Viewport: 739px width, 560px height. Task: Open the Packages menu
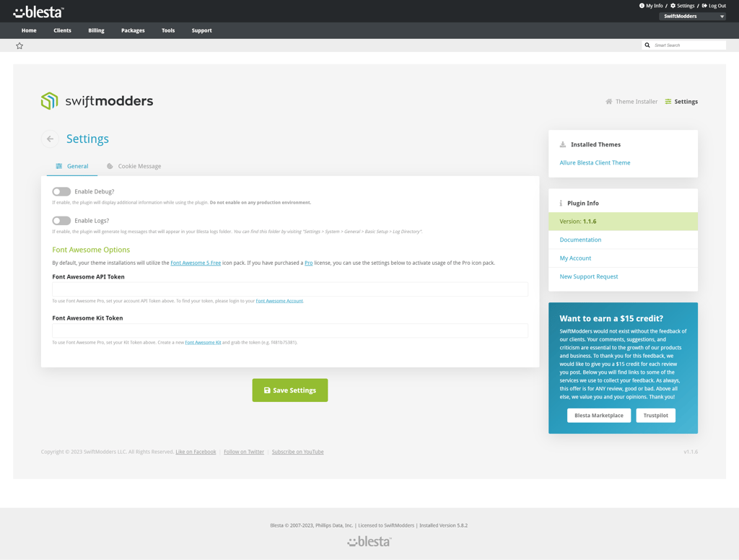pos(133,30)
